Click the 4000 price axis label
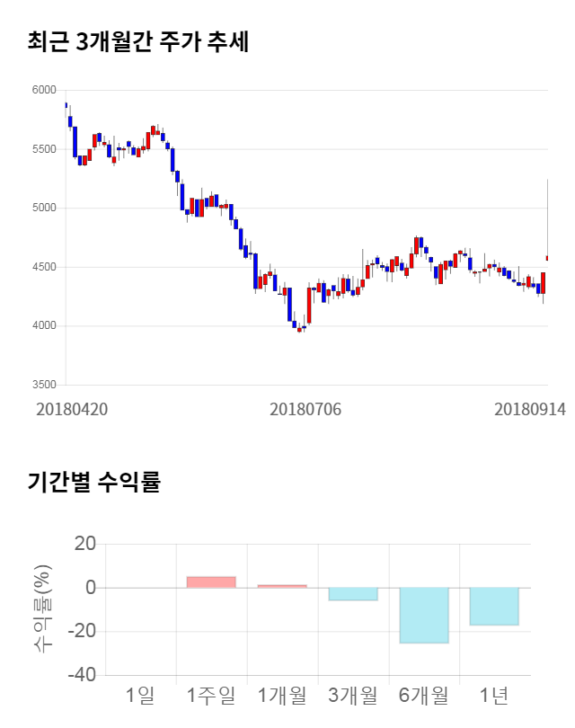 44,325
